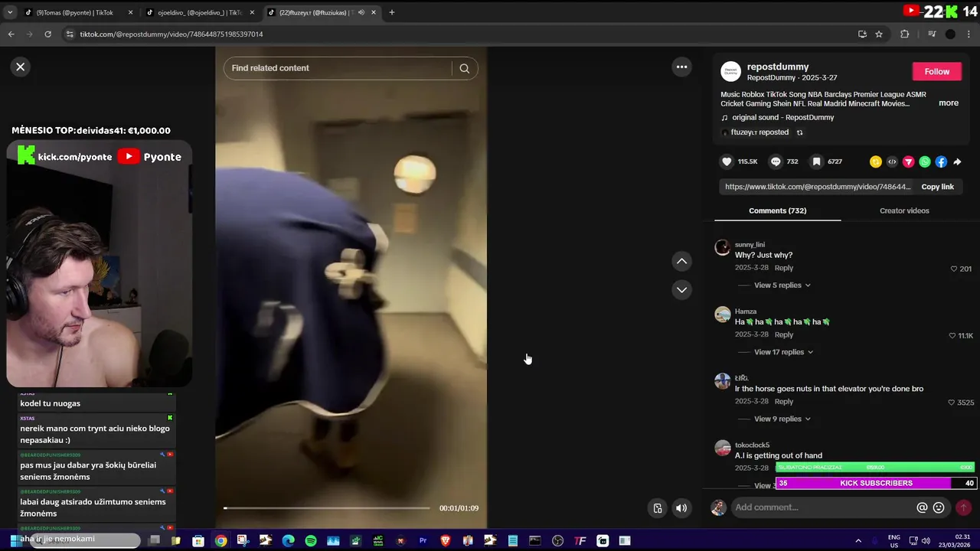Switch to ojoeldivo_ TikTok tab
The height and width of the screenshot is (551, 980).
pos(200,12)
